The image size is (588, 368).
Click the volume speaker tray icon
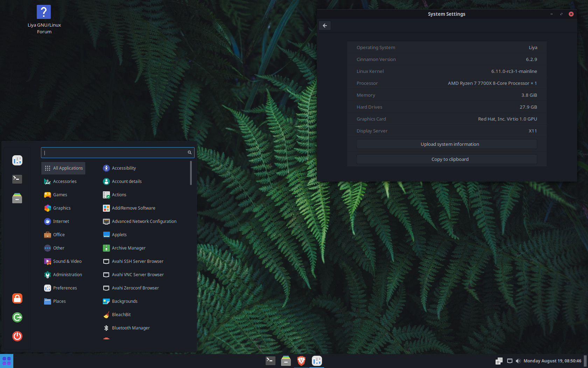click(x=518, y=361)
